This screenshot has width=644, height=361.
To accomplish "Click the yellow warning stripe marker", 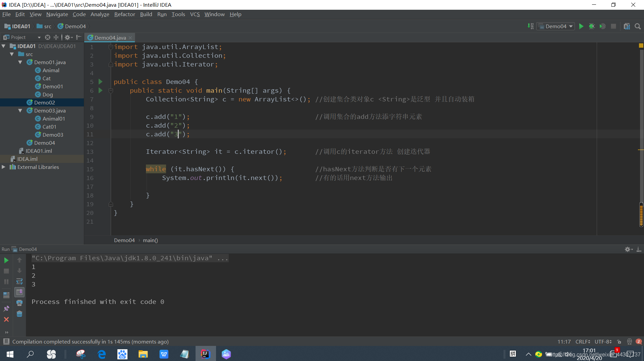I will point(641,150).
